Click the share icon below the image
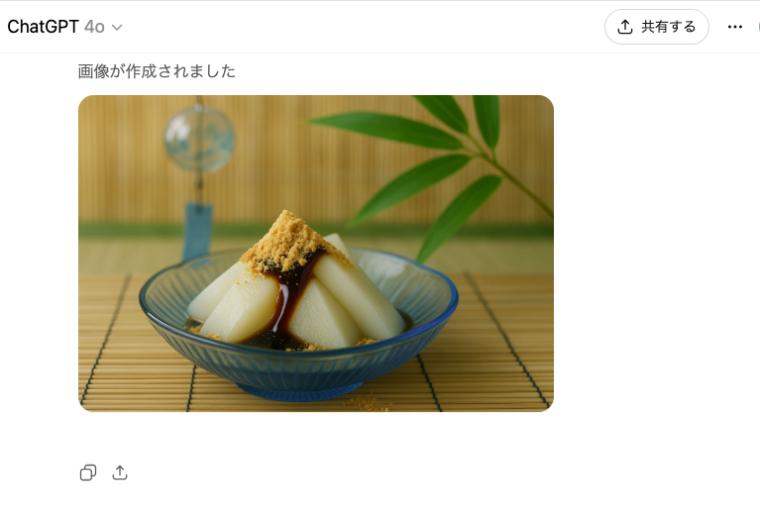 tap(120, 473)
